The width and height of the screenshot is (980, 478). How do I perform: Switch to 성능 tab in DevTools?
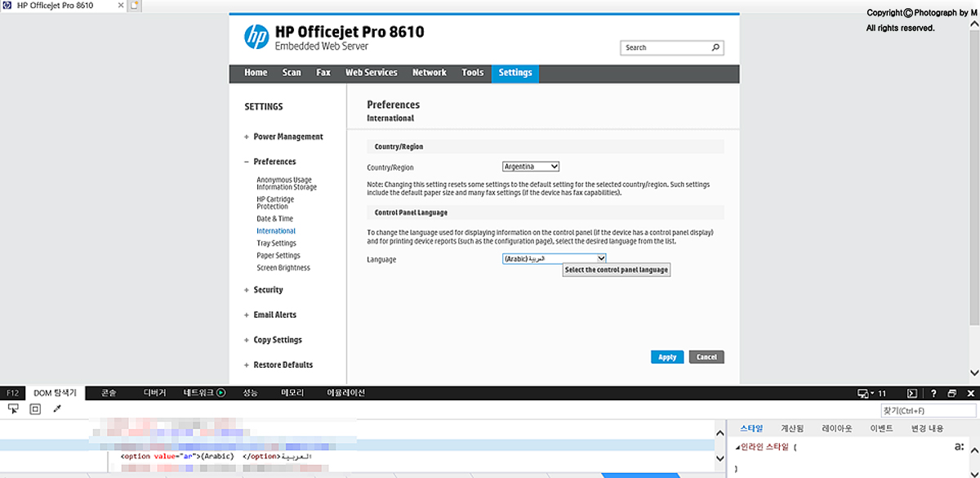250,393
